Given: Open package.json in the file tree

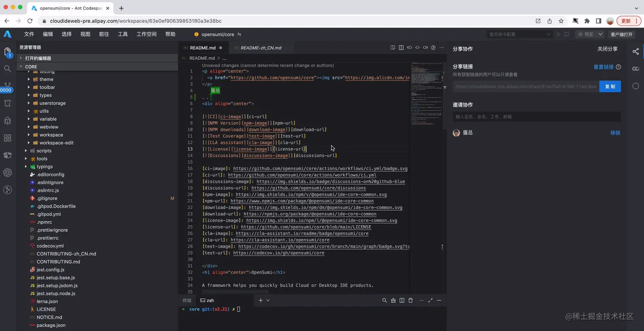Looking at the screenshot, I should (51, 325).
